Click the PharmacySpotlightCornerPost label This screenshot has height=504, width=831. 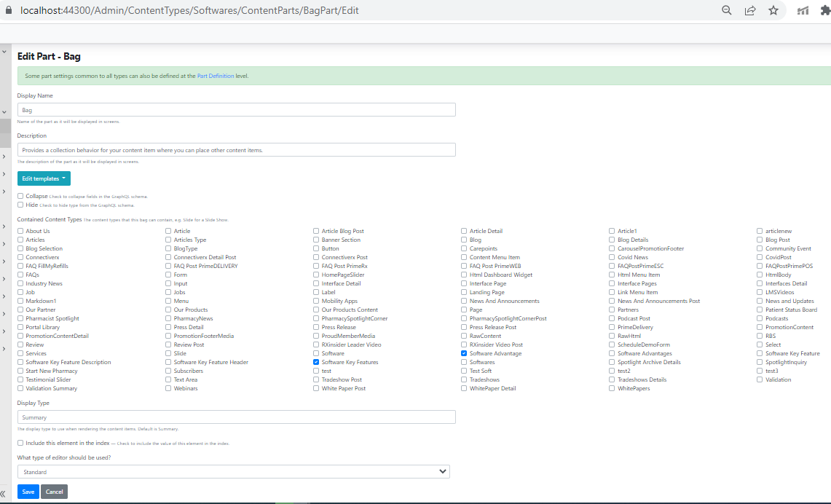508,318
